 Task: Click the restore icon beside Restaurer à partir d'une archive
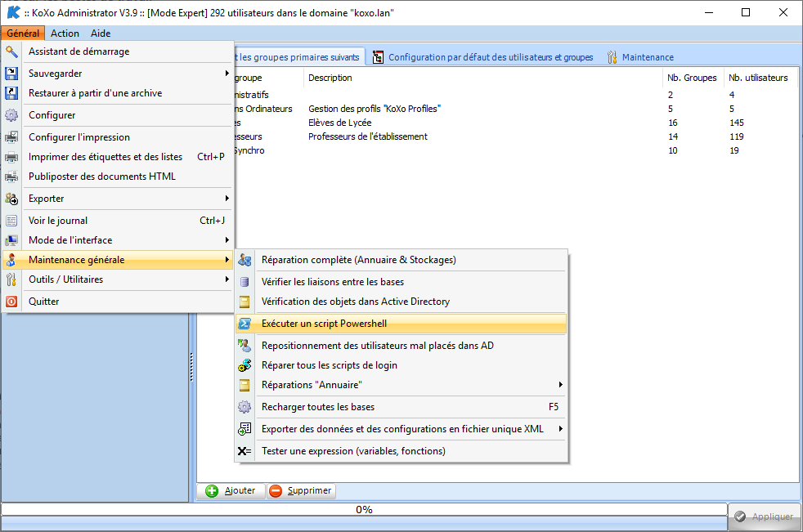11,93
